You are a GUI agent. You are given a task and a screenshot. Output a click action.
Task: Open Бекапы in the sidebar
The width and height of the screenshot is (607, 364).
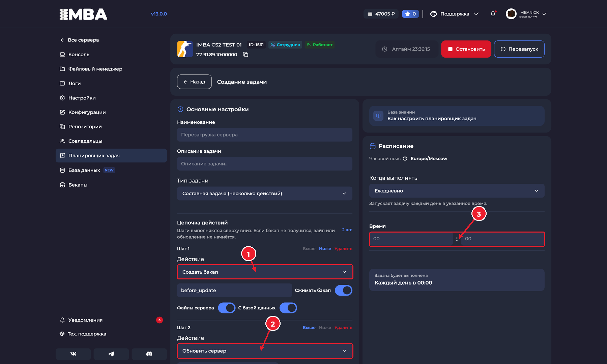pos(111,185)
